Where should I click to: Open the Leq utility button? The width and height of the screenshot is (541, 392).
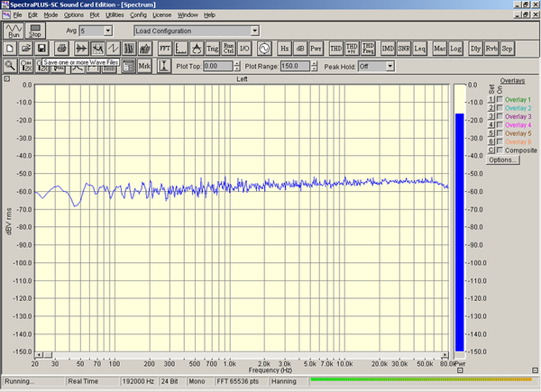pos(419,49)
